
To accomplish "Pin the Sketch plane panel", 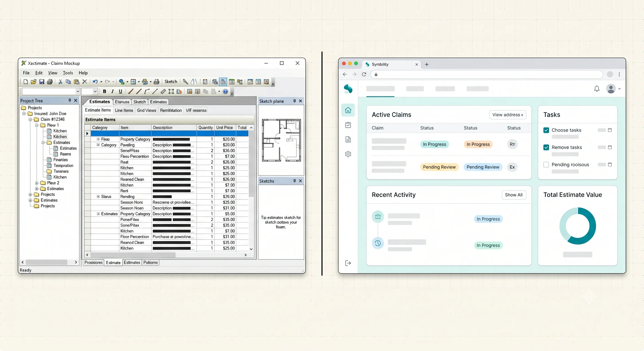I will 295,101.
